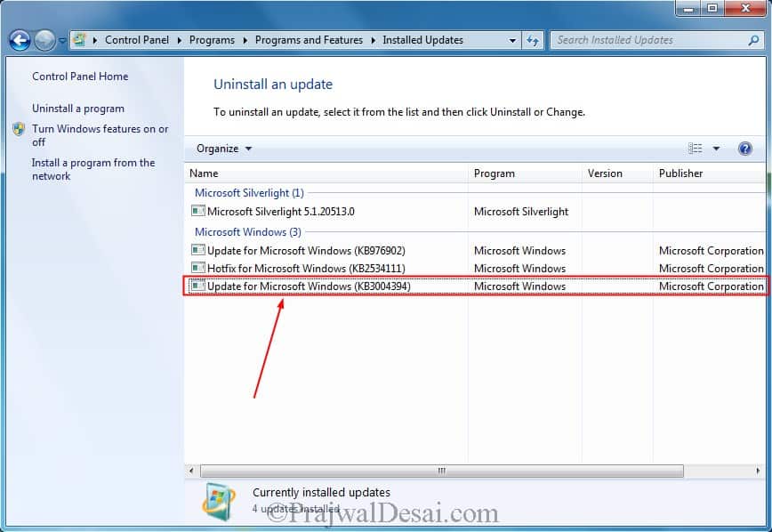772x532 pixels.
Task: Close the Installed Updates window
Action: 745,8
